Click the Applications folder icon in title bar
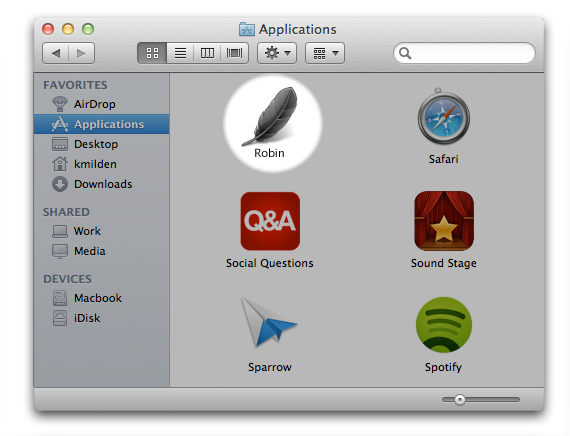 (246, 29)
